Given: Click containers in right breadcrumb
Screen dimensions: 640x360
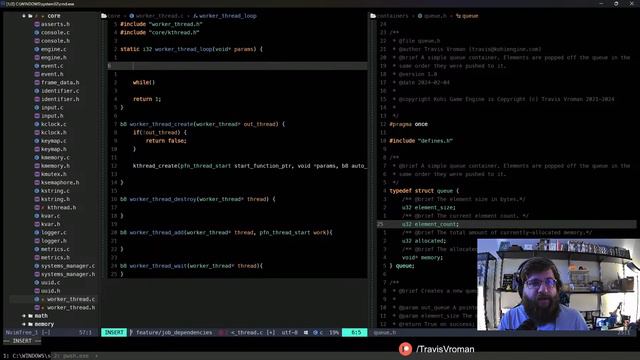Looking at the screenshot, I should coord(392,16).
